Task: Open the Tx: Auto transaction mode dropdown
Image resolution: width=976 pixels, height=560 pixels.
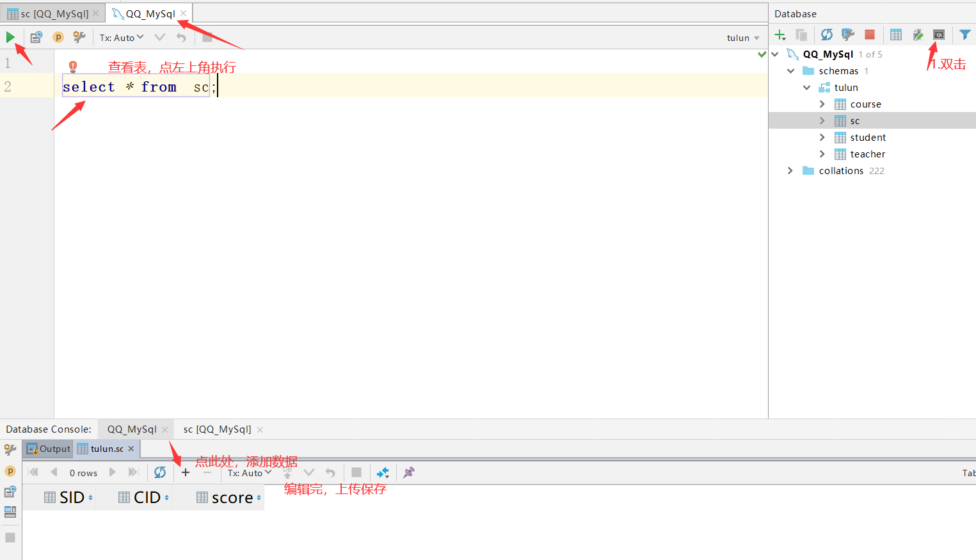Action: click(121, 37)
